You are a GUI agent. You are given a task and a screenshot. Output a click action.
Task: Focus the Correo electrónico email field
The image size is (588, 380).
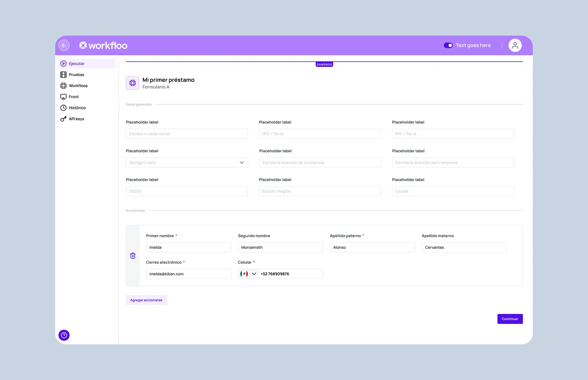pos(189,274)
